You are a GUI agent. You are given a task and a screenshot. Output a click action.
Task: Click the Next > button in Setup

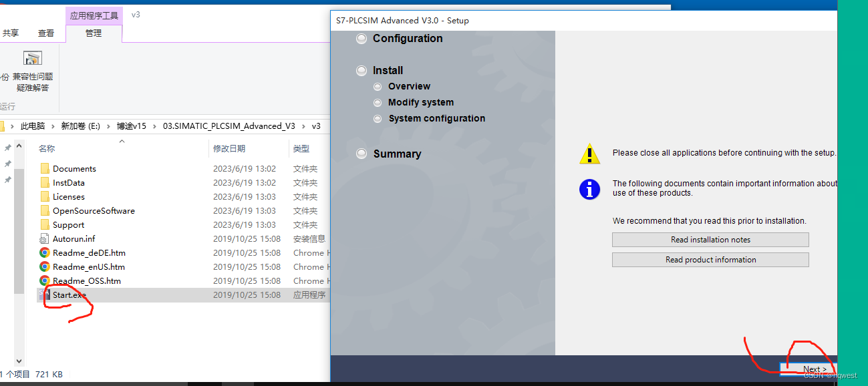click(x=807, y=369)
